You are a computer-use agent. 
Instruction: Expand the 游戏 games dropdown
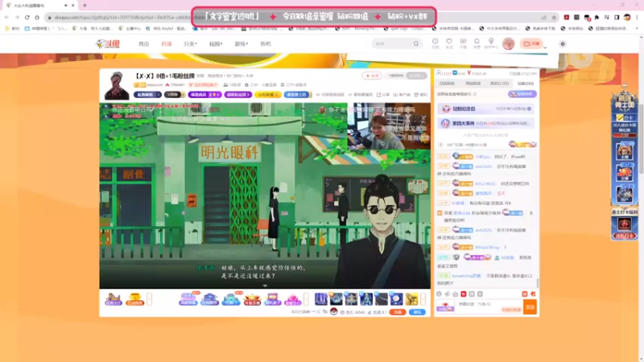[241, 44]
